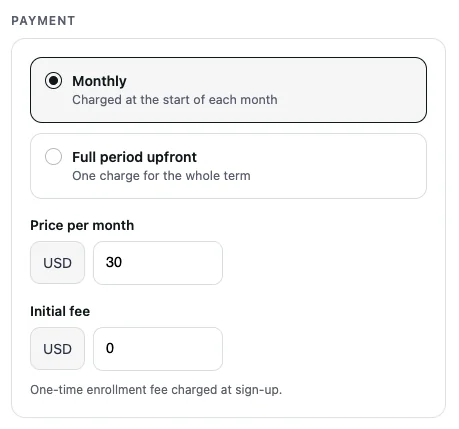The height and width of the screenshot is (429, 459).
Task: Click the one-time enrollment fee helper text
Action: point(156,390)
